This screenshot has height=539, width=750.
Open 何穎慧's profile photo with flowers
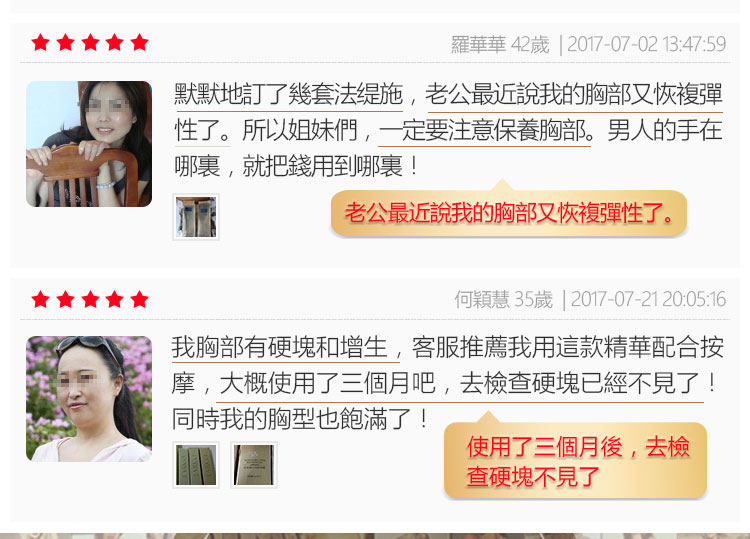click(x=89, y=399)
